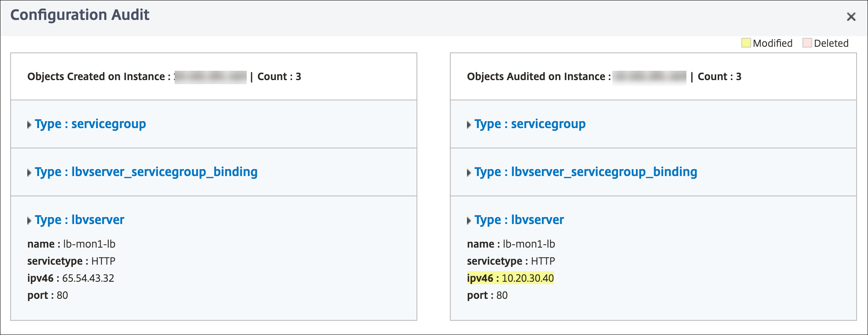Expand servicegroup arrow in Objects Created panel
Image resolution: width=868 pixels, height=335 pixels.
[x=29, y=125]
